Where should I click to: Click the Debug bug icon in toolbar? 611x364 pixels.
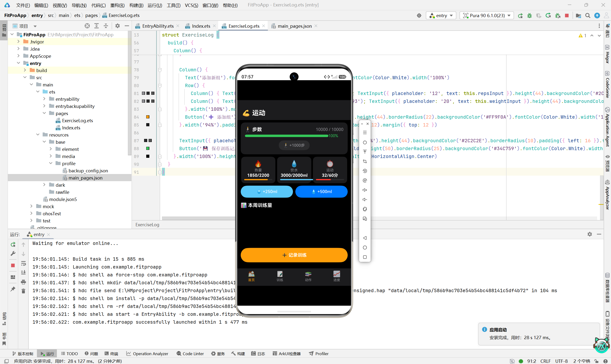coord(529,16)
